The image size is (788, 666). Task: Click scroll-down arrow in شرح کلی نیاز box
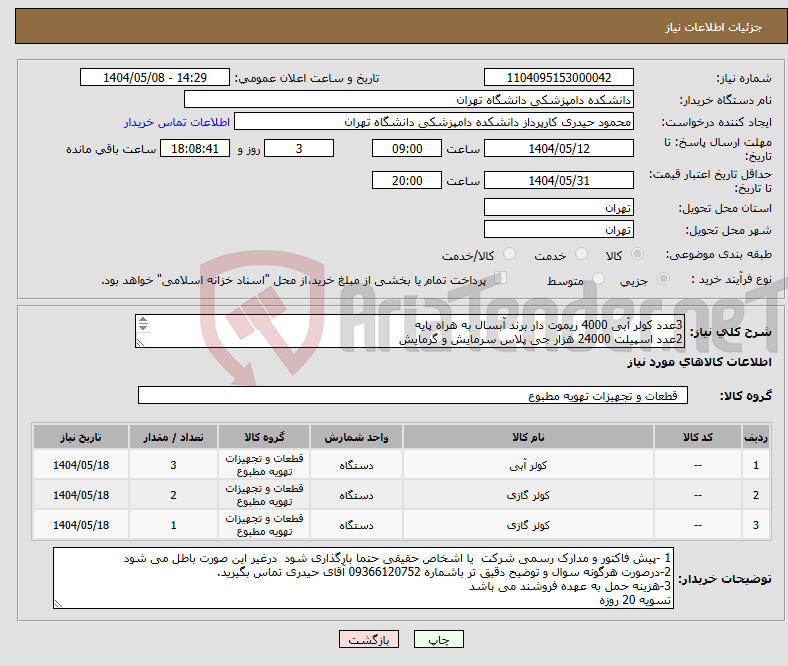point(143,329)
